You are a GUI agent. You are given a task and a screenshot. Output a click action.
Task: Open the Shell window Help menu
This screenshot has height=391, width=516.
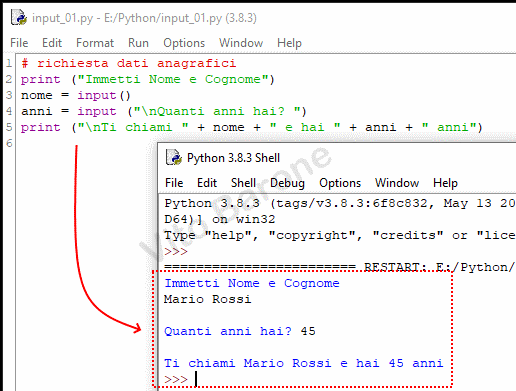(x=445, y=183)
